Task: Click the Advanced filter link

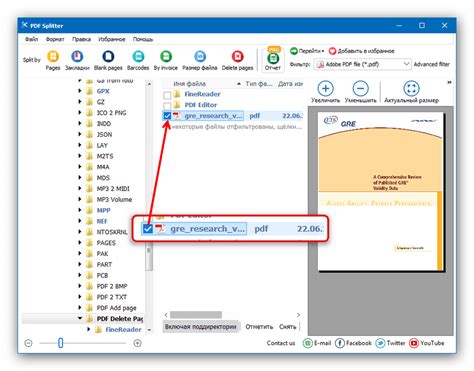Action: click(432, 64)
